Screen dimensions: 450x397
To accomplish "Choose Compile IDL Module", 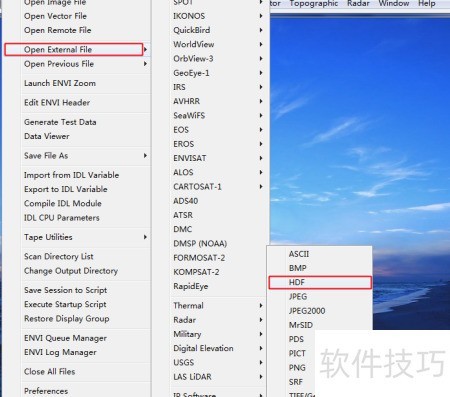I will (x=63, y=203).
